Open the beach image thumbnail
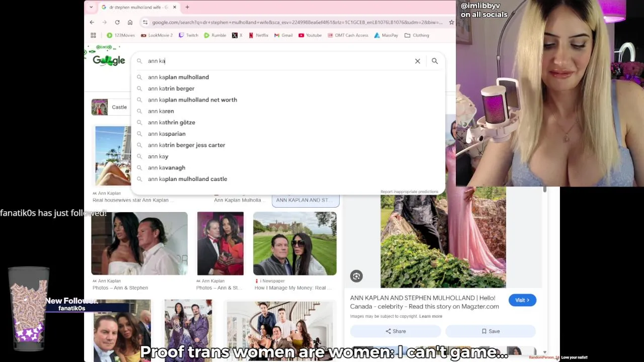The width and height of the screenshot is (644, 362). click(113, 156)
